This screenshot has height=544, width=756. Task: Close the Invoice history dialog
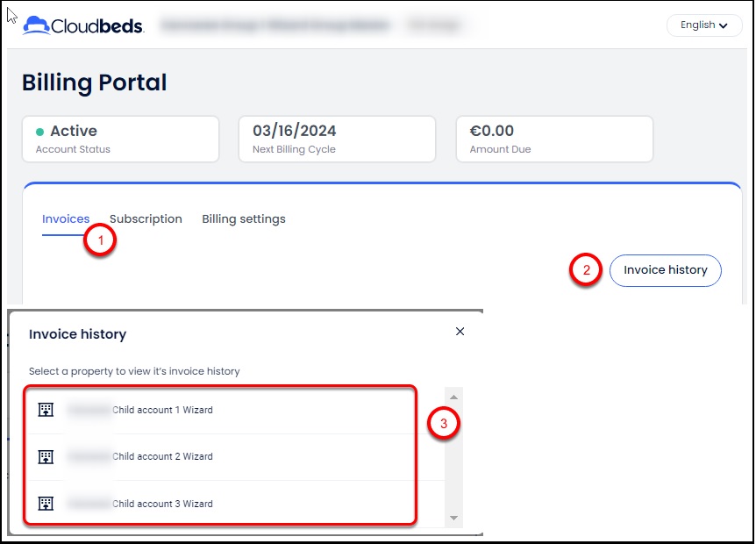(460, 332)
